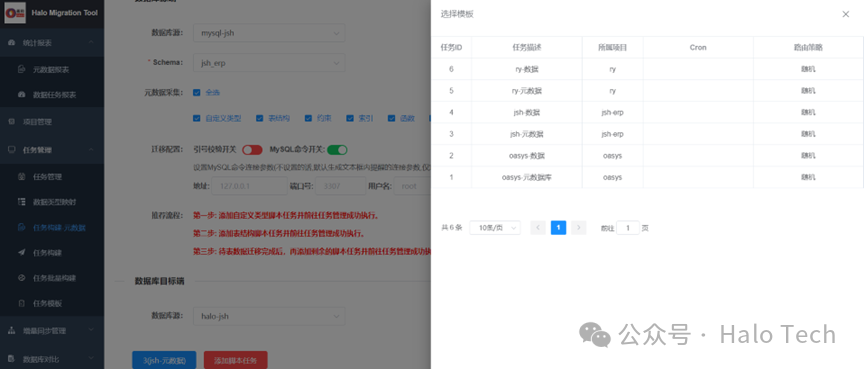Click the 路由策略 column header
The width and height of the screenshot is (864, 369).
point(808,48)
